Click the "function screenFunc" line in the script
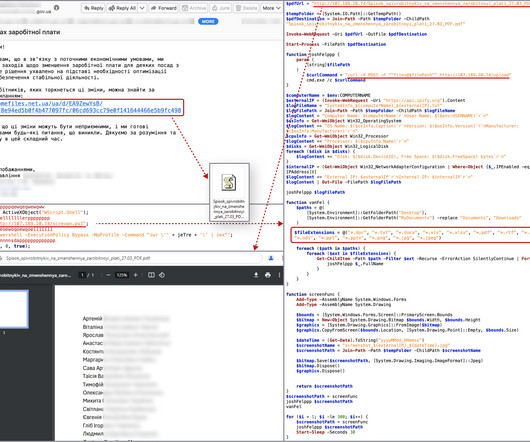The width and height of the screenshot is (530, 442). tap(313, 294)
